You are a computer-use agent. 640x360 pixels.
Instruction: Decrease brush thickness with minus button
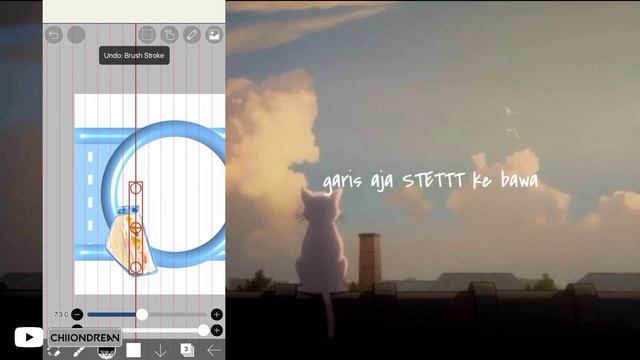click(77, 314)
